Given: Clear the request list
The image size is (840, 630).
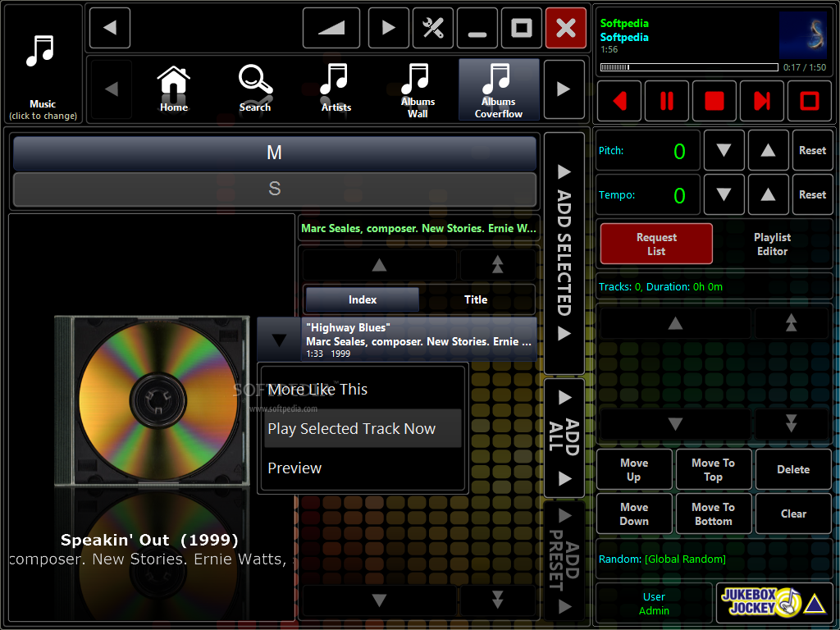Looking at the screenshot, I should [x=793, y=514].
